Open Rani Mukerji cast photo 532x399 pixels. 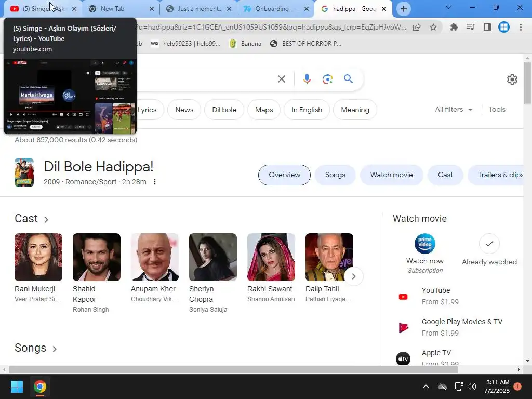pyautogui.click(x=38, y=257)
